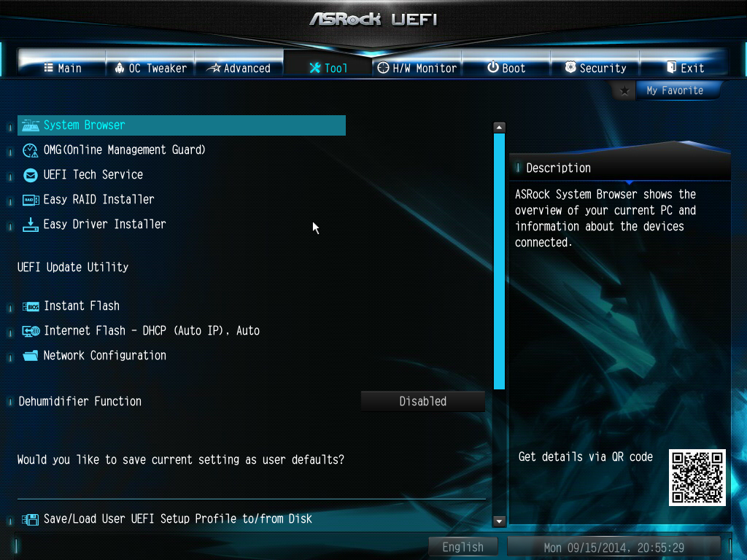Click the Easy RAID Installer icon
The width and height of the screenshot is (747, 560).
pos(31,200)
